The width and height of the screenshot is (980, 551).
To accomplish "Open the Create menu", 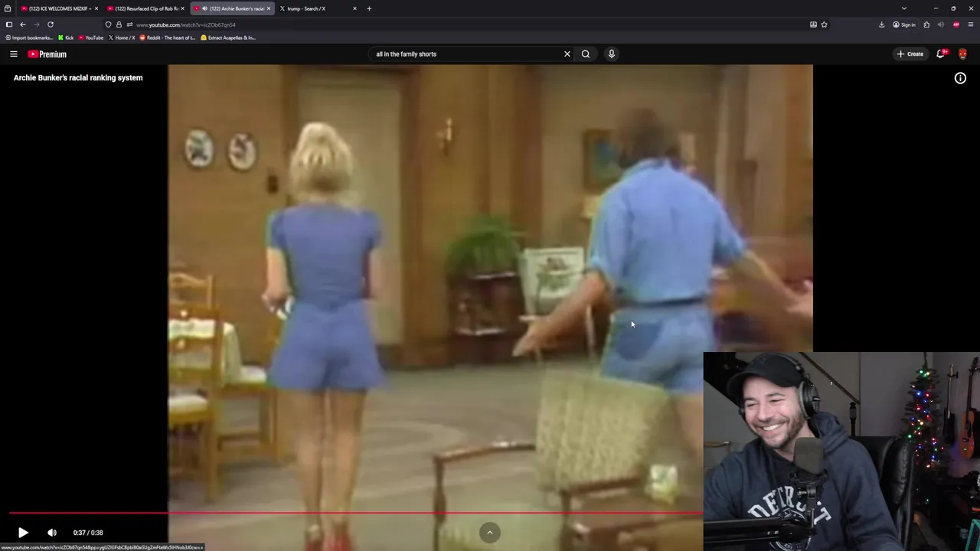I will coord(910,54).
